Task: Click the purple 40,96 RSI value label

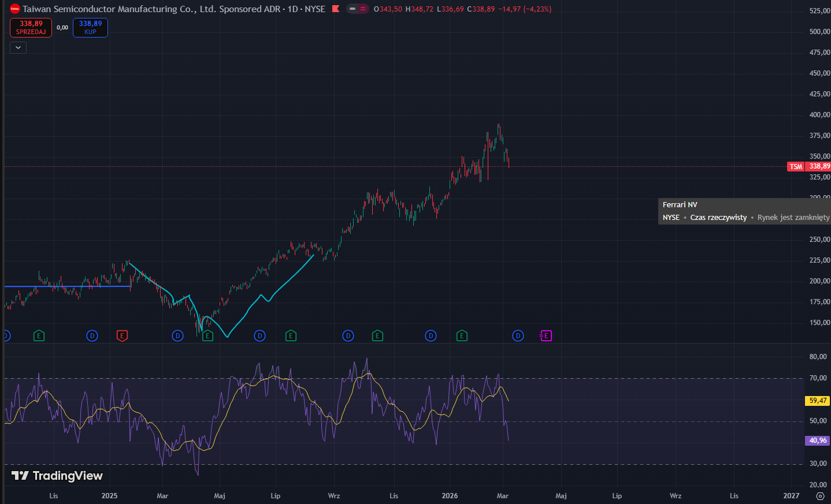Action: tap(818, 440)
